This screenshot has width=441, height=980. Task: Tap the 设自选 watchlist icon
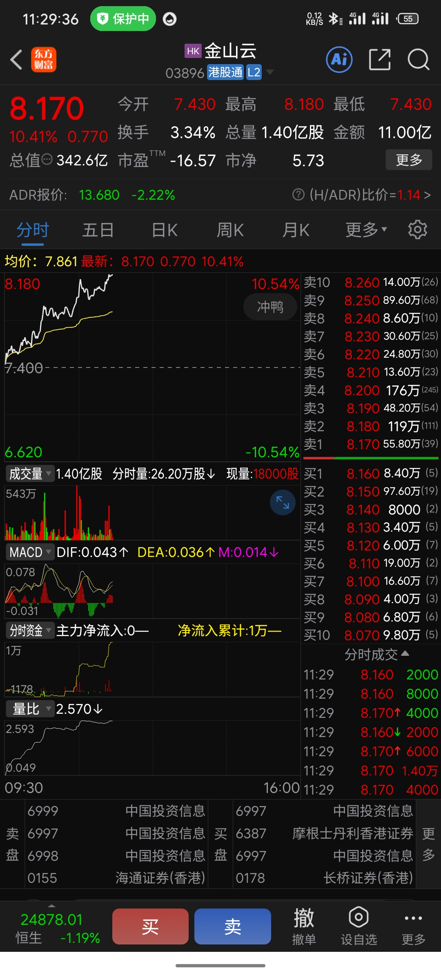pos(359,927)
